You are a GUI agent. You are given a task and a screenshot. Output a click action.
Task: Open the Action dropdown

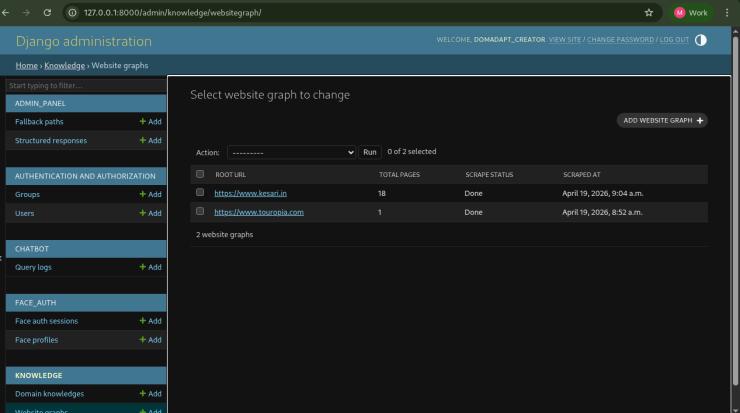click(x=291, y=152)
